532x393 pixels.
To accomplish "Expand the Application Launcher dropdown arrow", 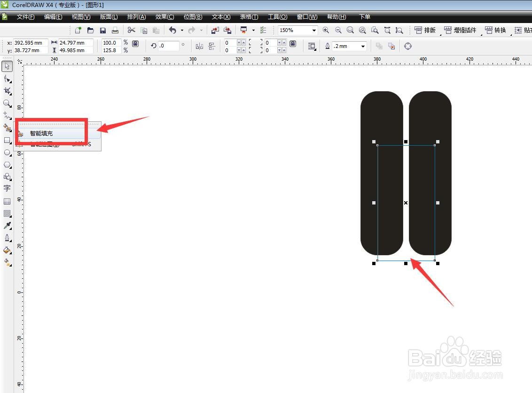I will click(x=253, y=30).
